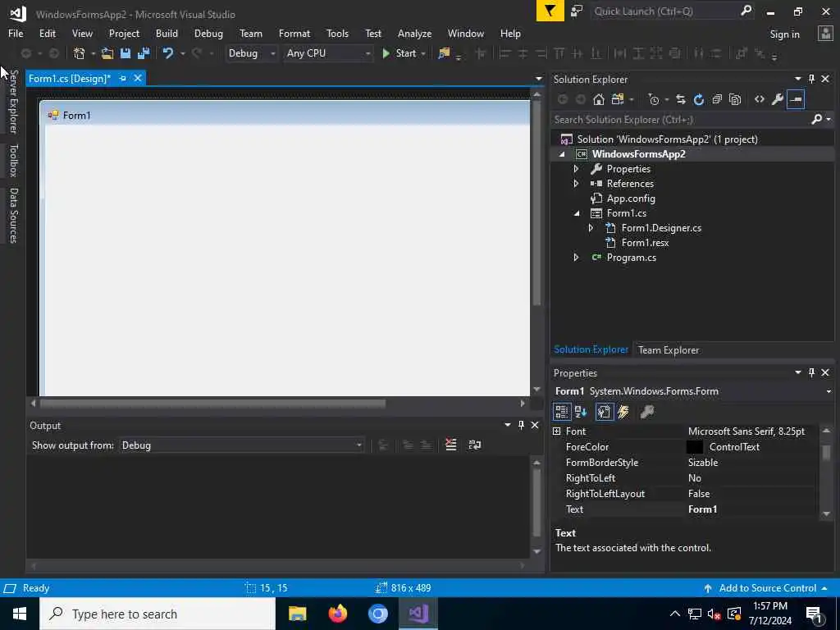The height and width of the screenshot is (630, 840).
Task: Show Events with the lightning bolt icon
Action: tap(623, 412)
